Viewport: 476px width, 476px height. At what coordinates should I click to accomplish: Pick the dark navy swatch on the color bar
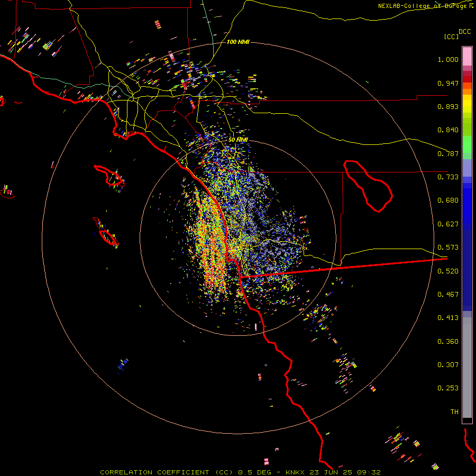coord(467,268)
